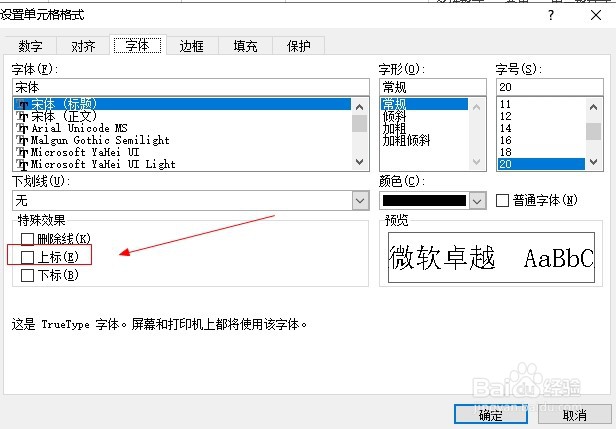The width and height of the screenshot is (616, 429).
Task: Choose font size 12
Action: [x=541, y=116]
